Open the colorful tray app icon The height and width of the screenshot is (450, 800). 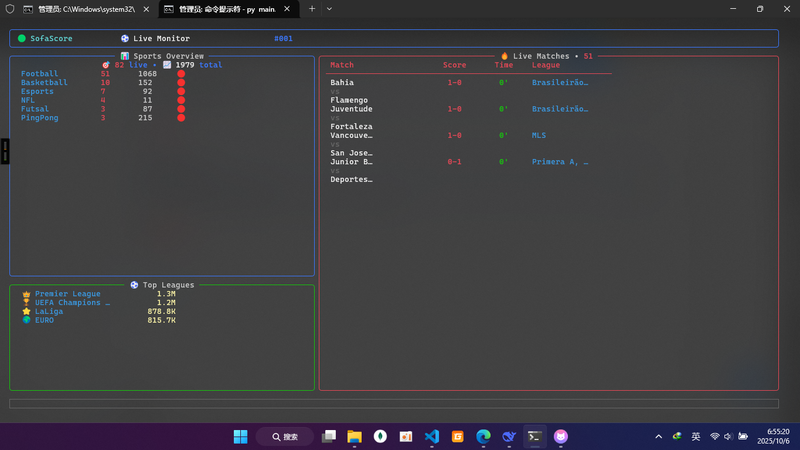[677, 436]
